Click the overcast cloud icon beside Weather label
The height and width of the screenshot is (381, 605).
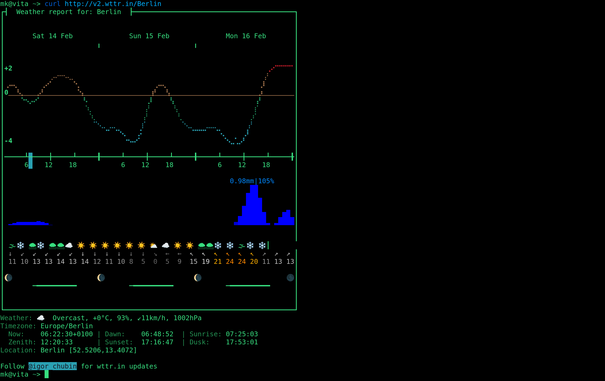pyautogui.click(x=41, y=318)
